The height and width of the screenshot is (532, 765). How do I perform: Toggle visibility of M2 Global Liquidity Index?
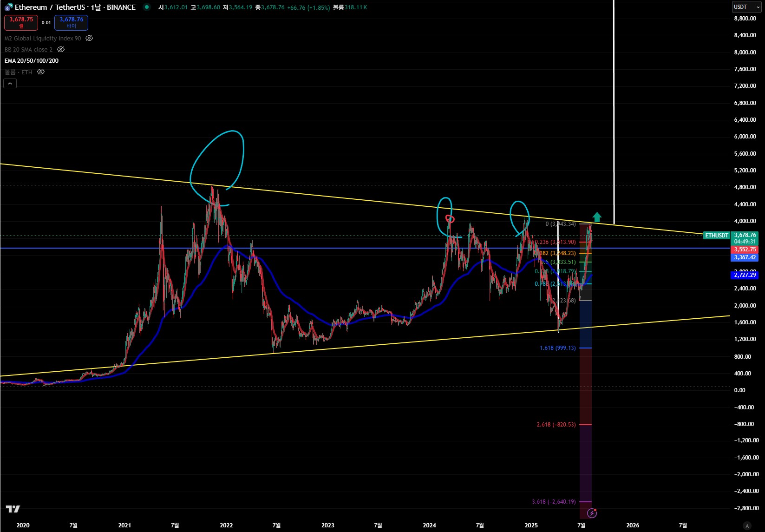[x=89, y=38]
